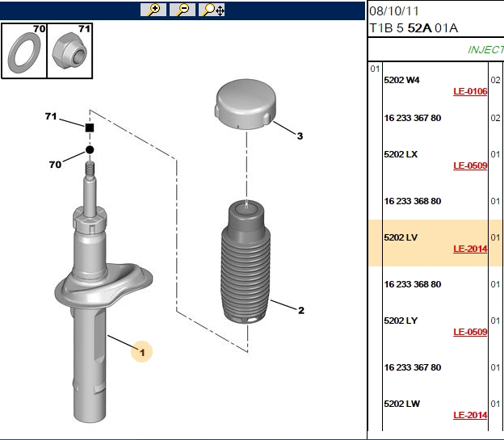
Task: Open LE-0509 link under 5202 LY
Action: click(x=470, y=332)
